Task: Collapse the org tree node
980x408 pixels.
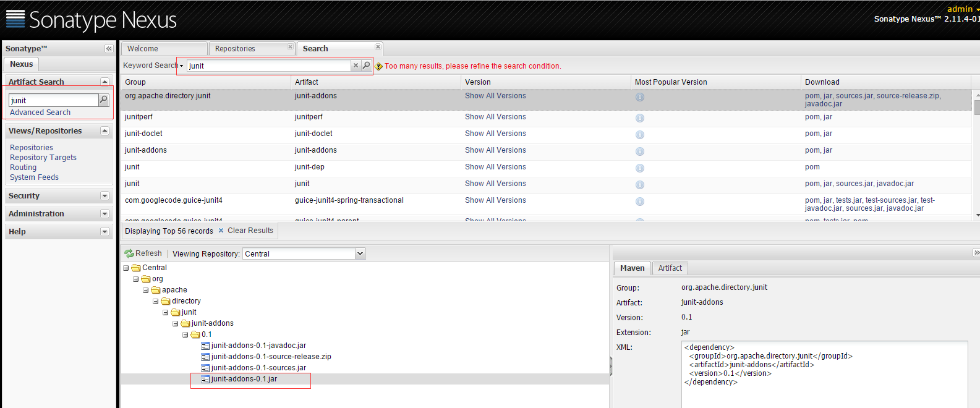Action: (136, 279)
